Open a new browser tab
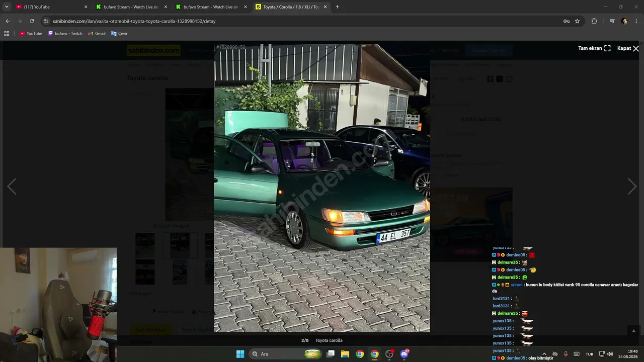 pos(337,7)
